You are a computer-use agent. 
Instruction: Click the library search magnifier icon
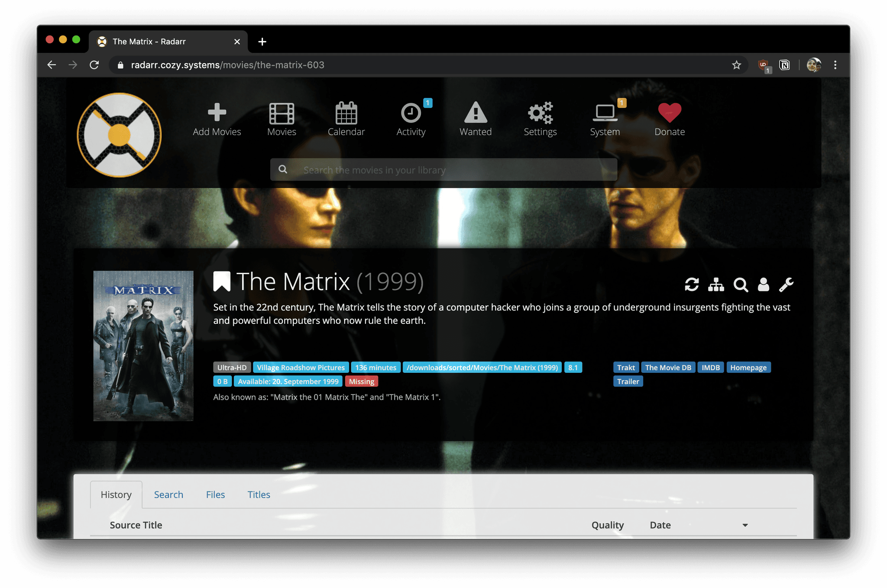283,169
